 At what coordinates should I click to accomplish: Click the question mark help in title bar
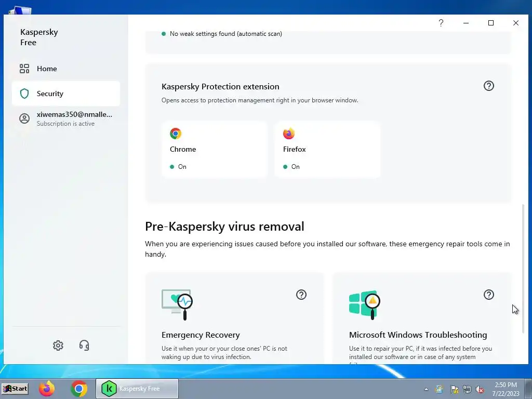coord(441,23)
